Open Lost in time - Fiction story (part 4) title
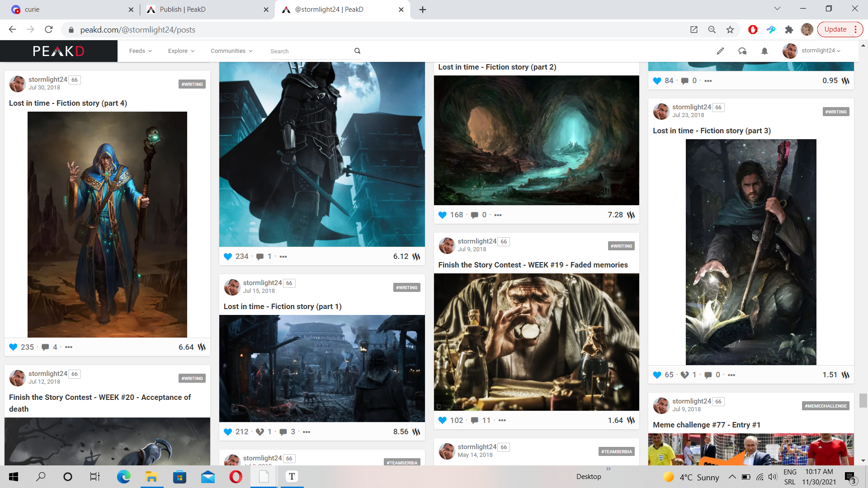Image resolution: width=868 pixels, height=488 pixels. point(68,103)
